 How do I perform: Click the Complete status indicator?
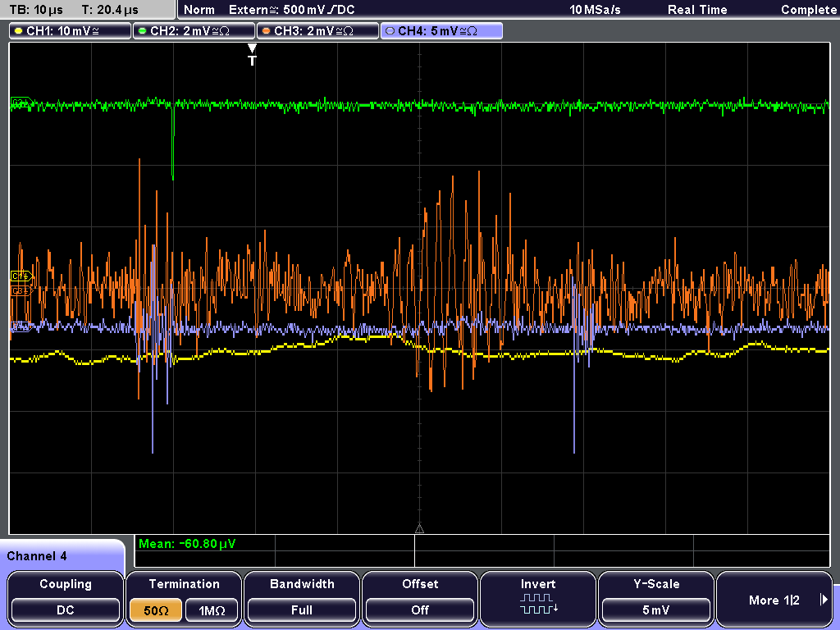coord(808,10)
